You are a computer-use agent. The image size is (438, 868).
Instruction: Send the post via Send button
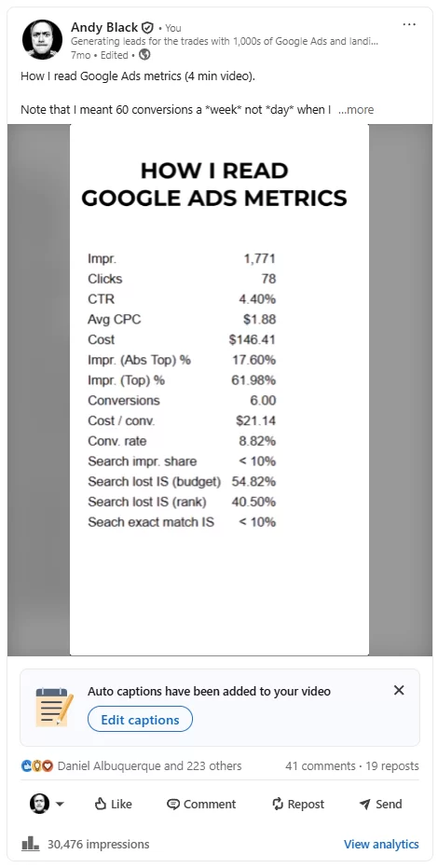tap(380, 805)
